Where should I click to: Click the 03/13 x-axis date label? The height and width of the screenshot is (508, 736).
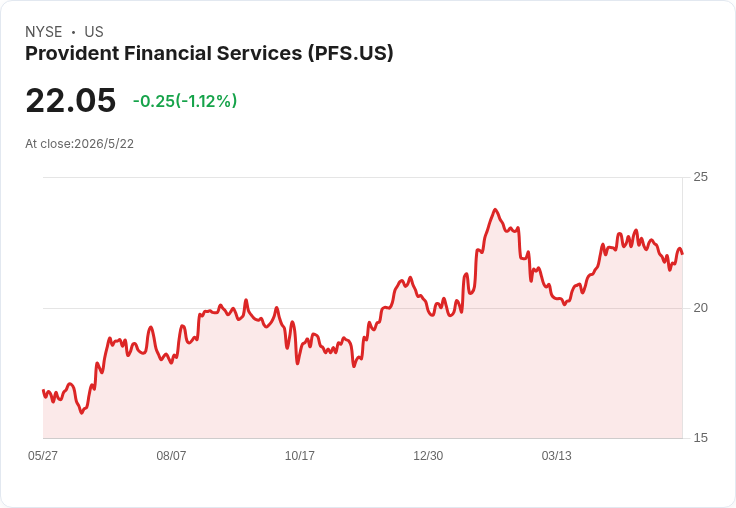[557, 455]
